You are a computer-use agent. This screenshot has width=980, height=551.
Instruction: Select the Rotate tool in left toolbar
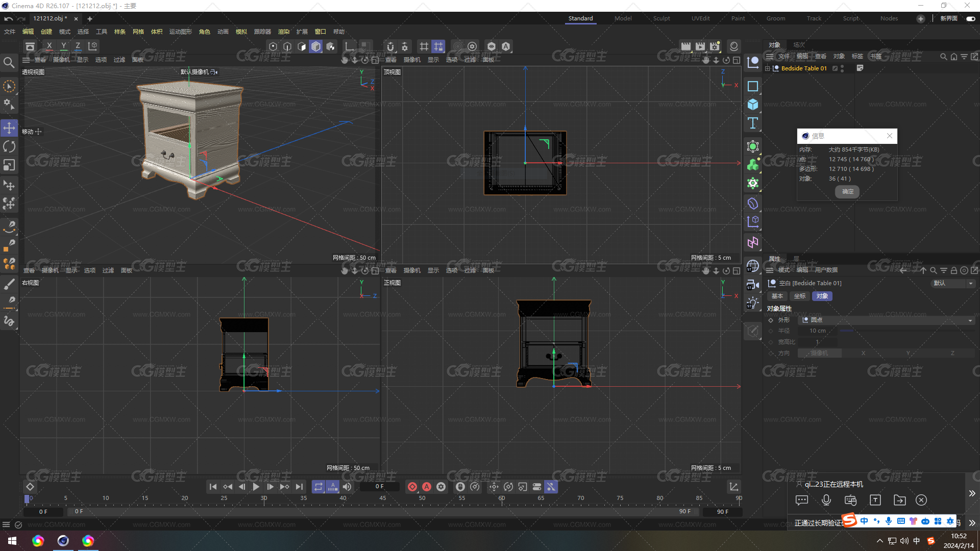click(x=9, y=147)
